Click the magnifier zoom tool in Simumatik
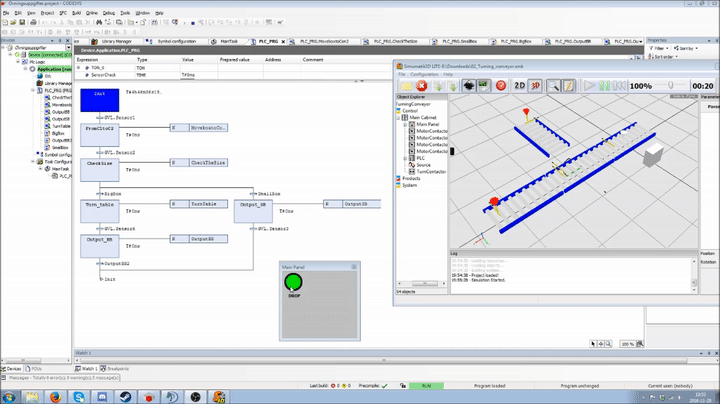The image size is (720, 404). click(552, 86)
